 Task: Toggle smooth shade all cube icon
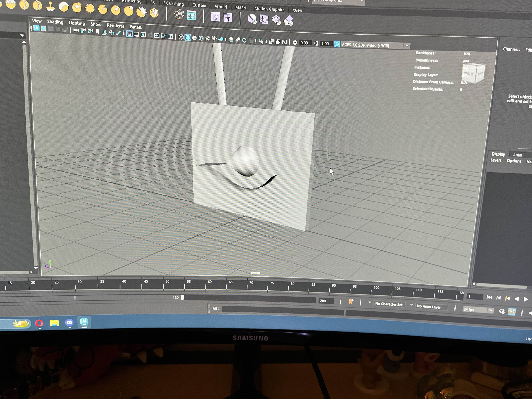coord(188,37)
